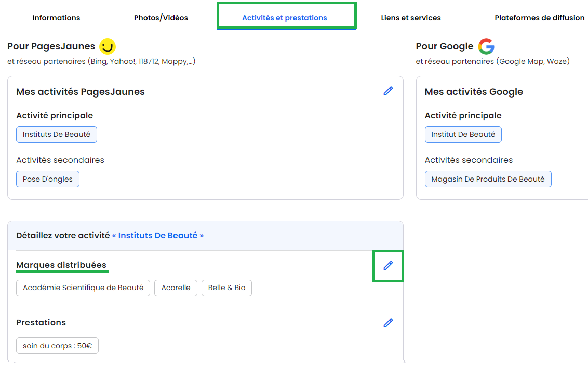
Task: Click the Prestations heading
Action: pyautogui.click(x=41, y=322)
